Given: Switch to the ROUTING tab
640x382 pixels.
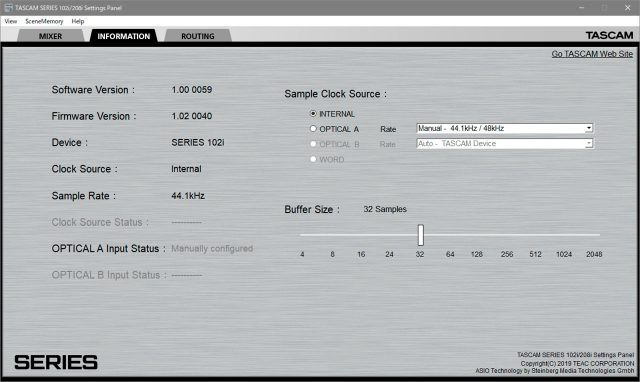Looking at the screenshot, I should [198, 36].
